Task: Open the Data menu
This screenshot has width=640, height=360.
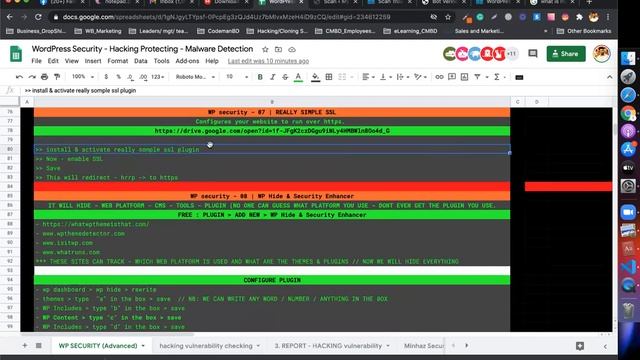Action: 140,61
